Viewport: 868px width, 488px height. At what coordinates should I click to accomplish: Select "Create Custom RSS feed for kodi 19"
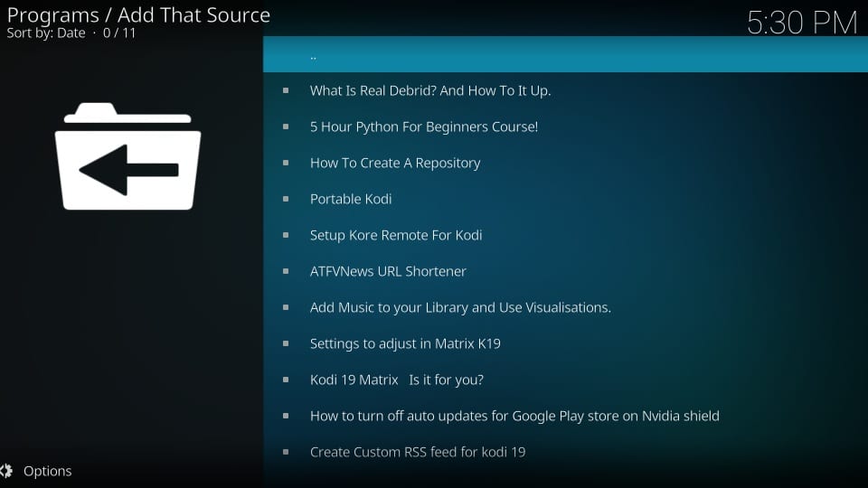tap(565, 452)
